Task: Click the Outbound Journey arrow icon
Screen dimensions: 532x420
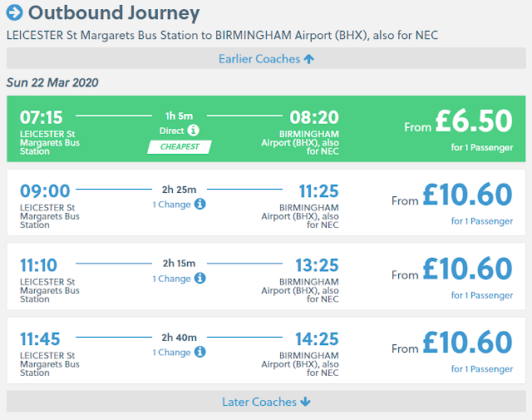Action: [14, 13]
